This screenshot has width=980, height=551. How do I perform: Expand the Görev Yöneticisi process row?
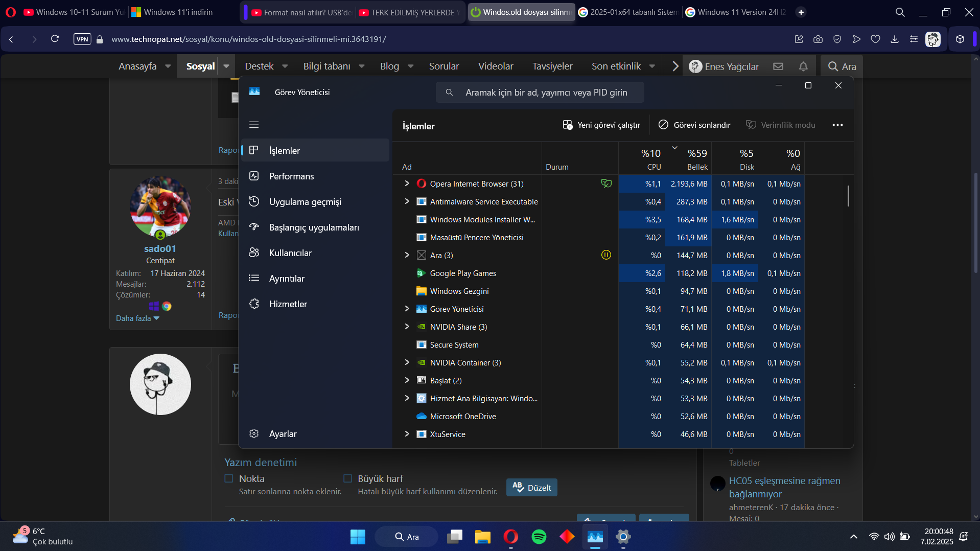click(407, 309)
